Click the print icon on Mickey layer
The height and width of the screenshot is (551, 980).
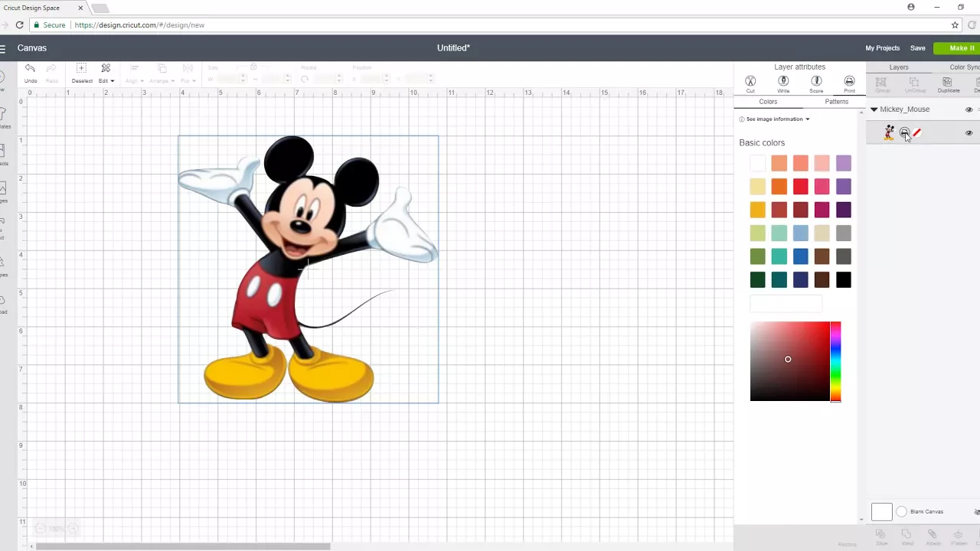point(904,133)
